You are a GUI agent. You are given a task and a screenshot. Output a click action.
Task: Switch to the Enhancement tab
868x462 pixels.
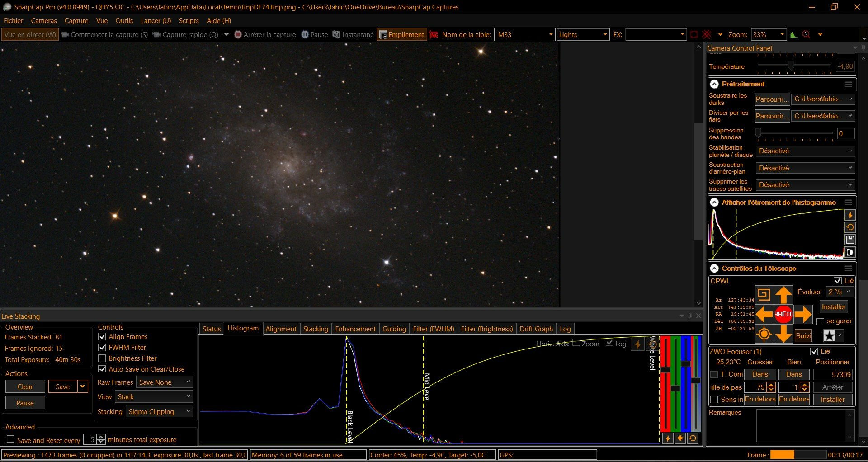click(x=355, y=329)
